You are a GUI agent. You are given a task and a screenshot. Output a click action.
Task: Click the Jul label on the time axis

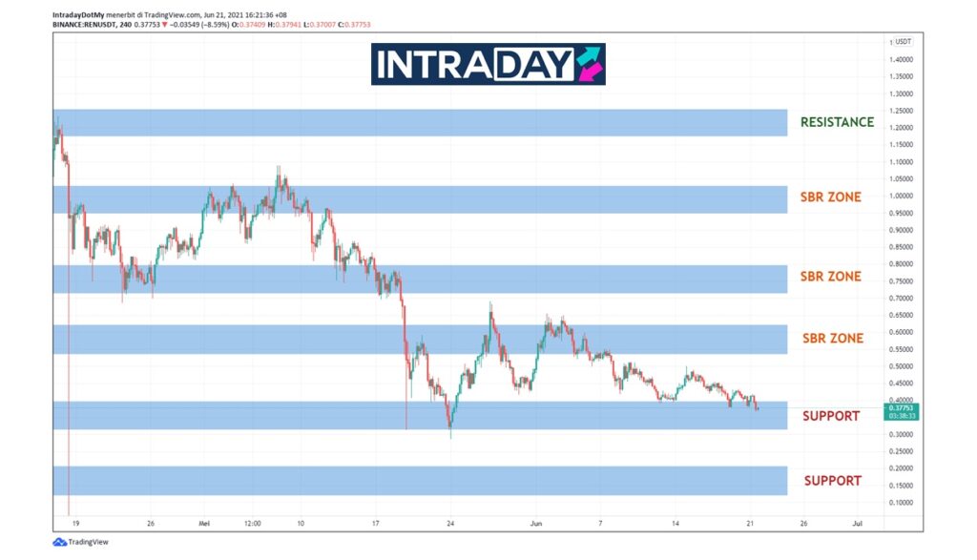click(x=857, y=524)
